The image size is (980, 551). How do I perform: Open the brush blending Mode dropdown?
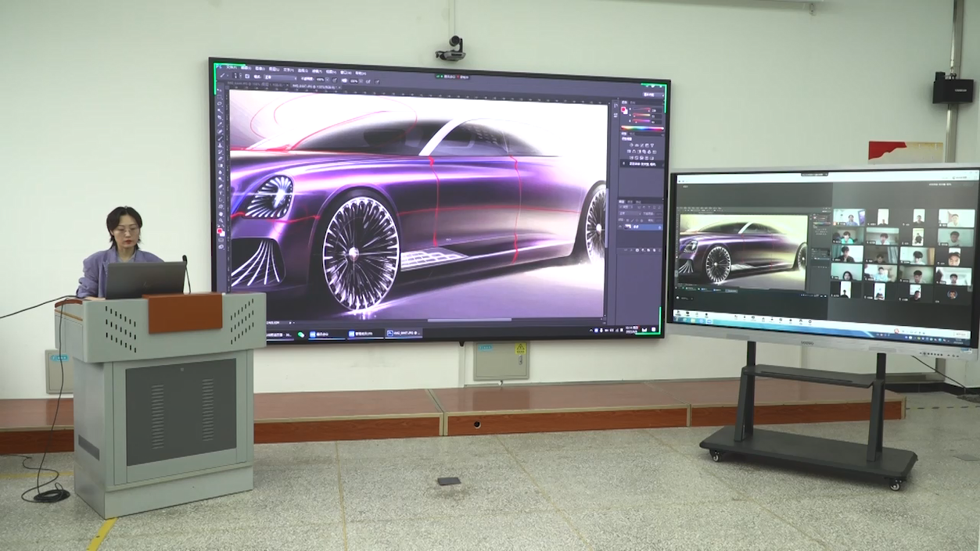(280, 79)
